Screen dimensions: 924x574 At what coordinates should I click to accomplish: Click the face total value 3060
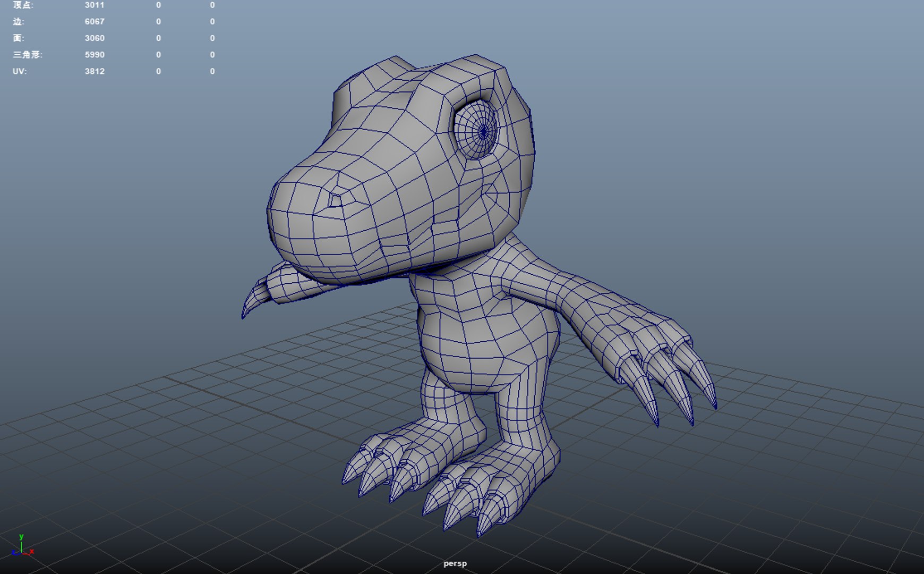95,38
